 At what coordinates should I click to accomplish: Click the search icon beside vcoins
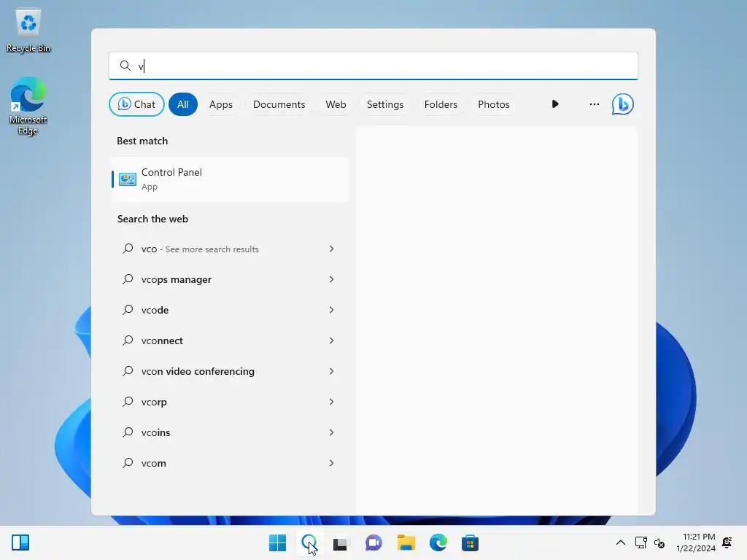128,432
